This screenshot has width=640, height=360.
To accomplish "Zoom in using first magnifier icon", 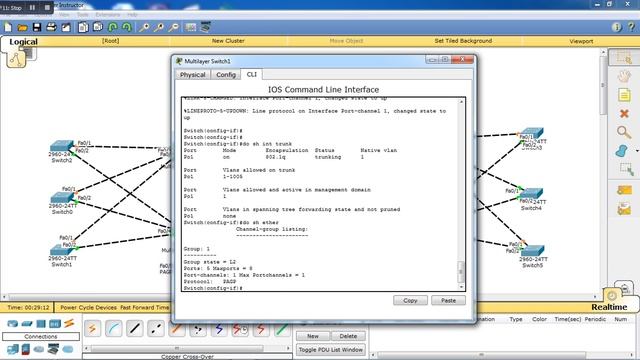I will pos(144,27).
